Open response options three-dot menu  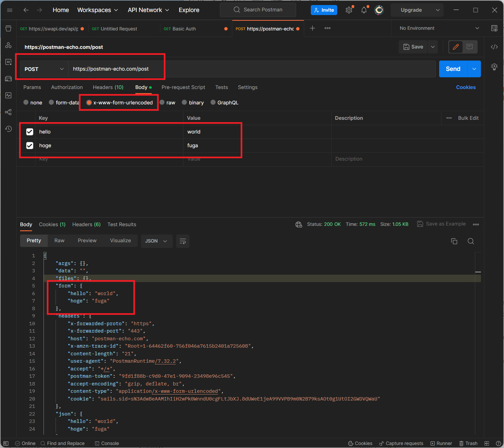[476, 225]
